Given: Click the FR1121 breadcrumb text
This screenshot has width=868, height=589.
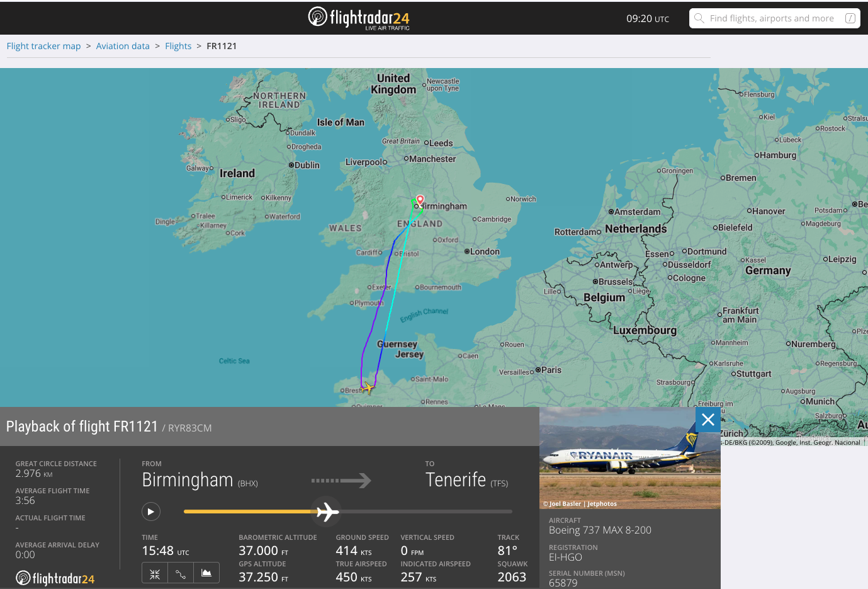Looking at the screenshot, I should tap(222, 46).
